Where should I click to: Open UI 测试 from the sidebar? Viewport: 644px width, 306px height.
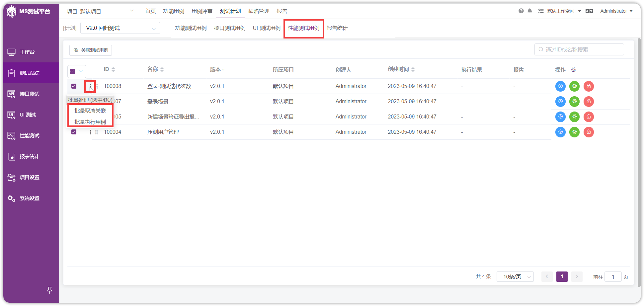point(31,115)
